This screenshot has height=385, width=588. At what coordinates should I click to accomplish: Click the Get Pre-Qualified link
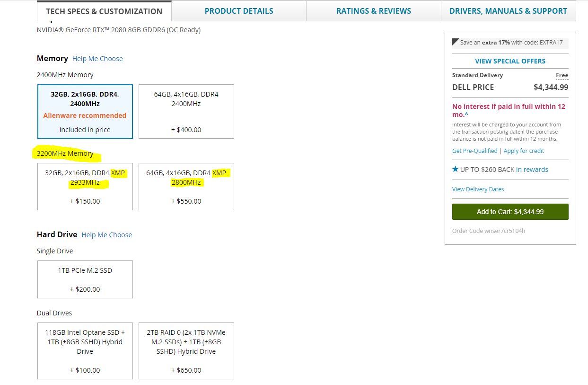(475, 151)
